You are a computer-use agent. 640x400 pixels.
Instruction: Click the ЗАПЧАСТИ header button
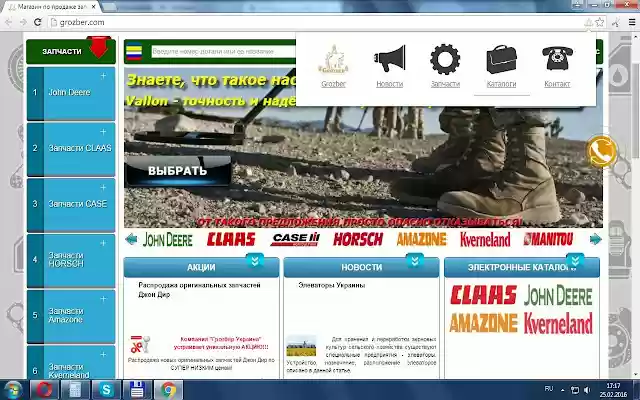(x=71, y=51)
